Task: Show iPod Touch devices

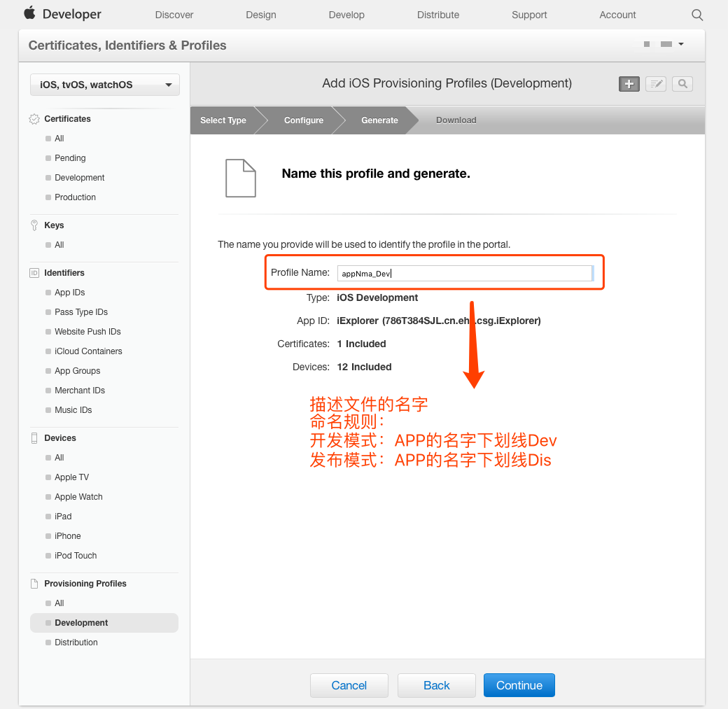Action: (x=76, y=555)
